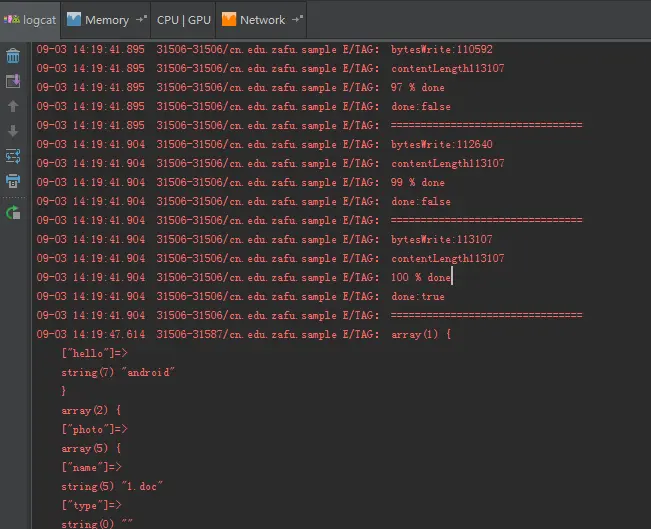Click the pin arrow next to Memory tab
The width and height of the screenshot is (651, 529).
point(142,19)
